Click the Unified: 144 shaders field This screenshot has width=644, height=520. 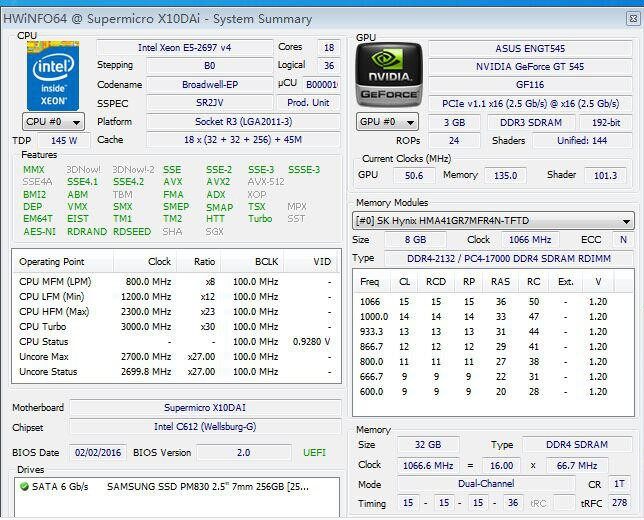click(582, 140)
